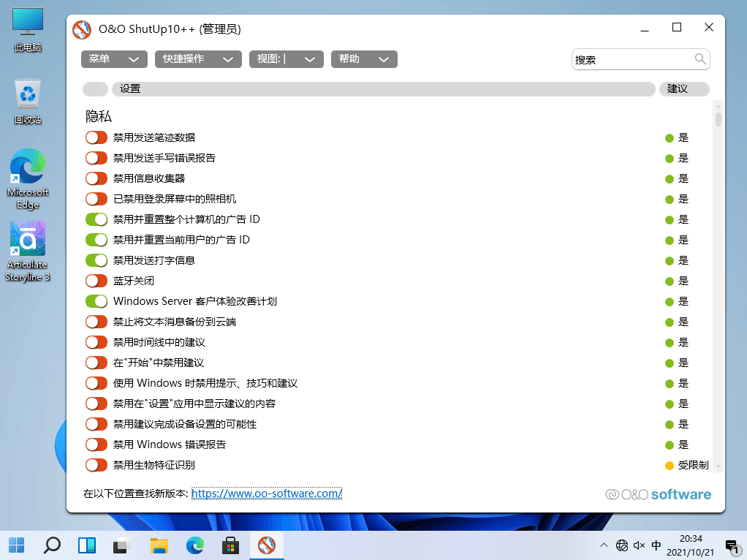This screenshot has width=747, height=560.
Task: Expand the 视图 dropdown
Action: (x=287, y=59)
